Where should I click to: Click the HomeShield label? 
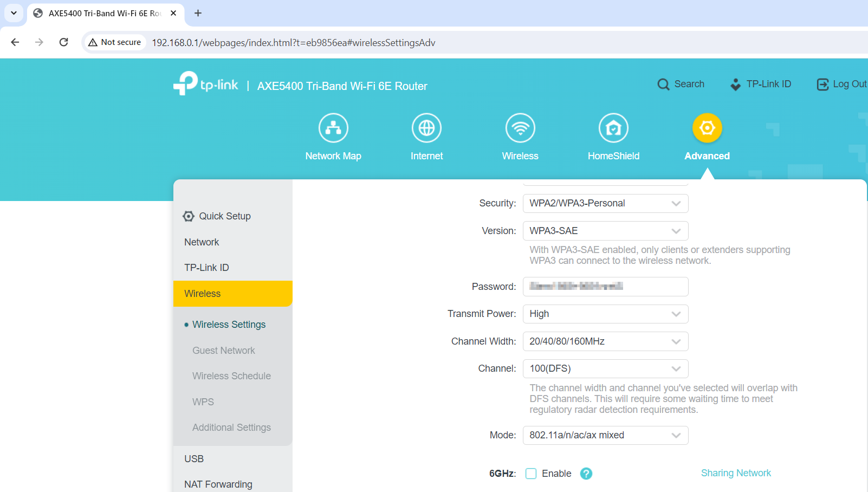(x=613, y=156)
